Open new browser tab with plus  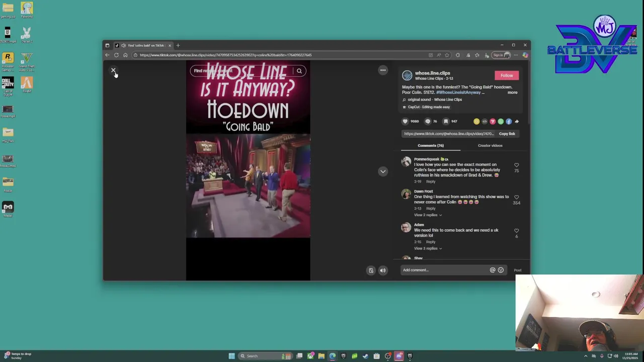[178, 45]
